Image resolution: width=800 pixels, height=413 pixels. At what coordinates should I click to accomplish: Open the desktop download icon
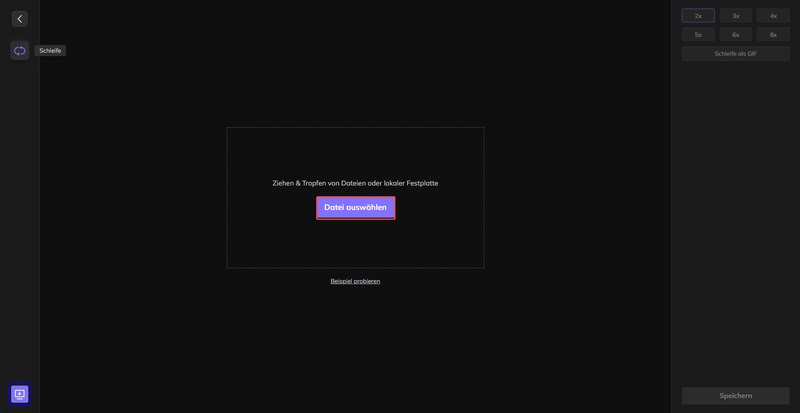coord(19,394)
